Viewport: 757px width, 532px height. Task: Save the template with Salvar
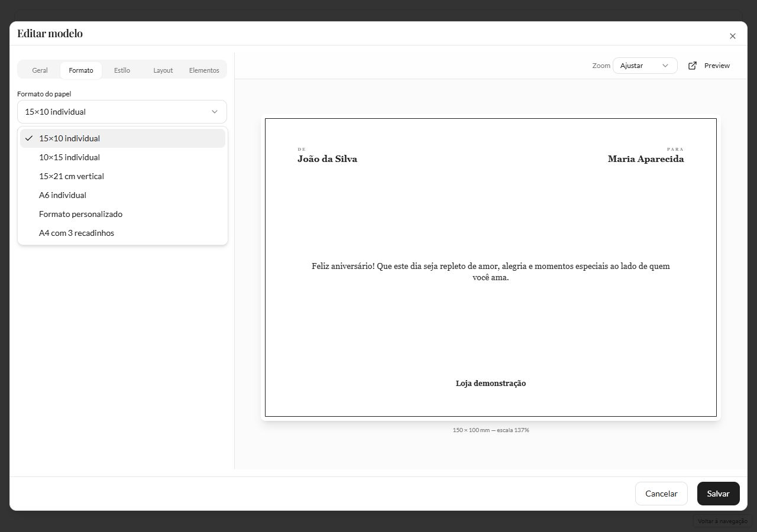coord(719,494)
